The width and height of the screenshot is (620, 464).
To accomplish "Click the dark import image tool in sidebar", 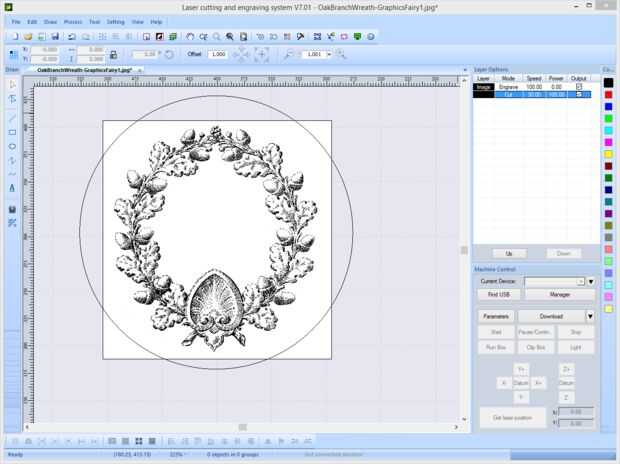I will pyautogui.click(x=12, y=209).
